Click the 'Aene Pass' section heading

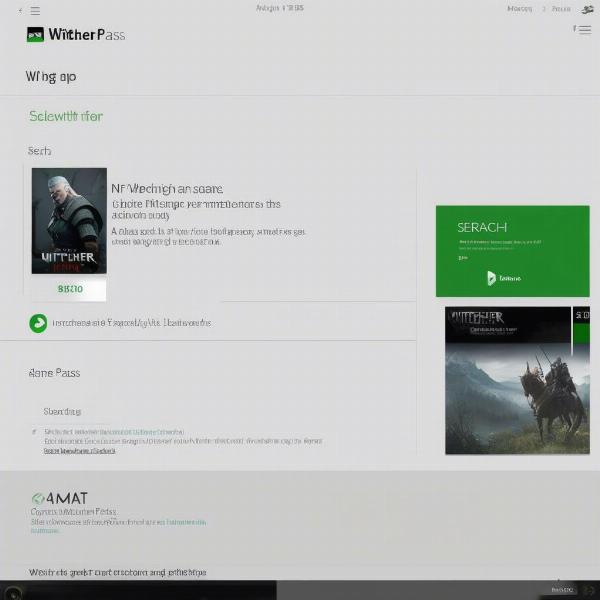[54, 373]
